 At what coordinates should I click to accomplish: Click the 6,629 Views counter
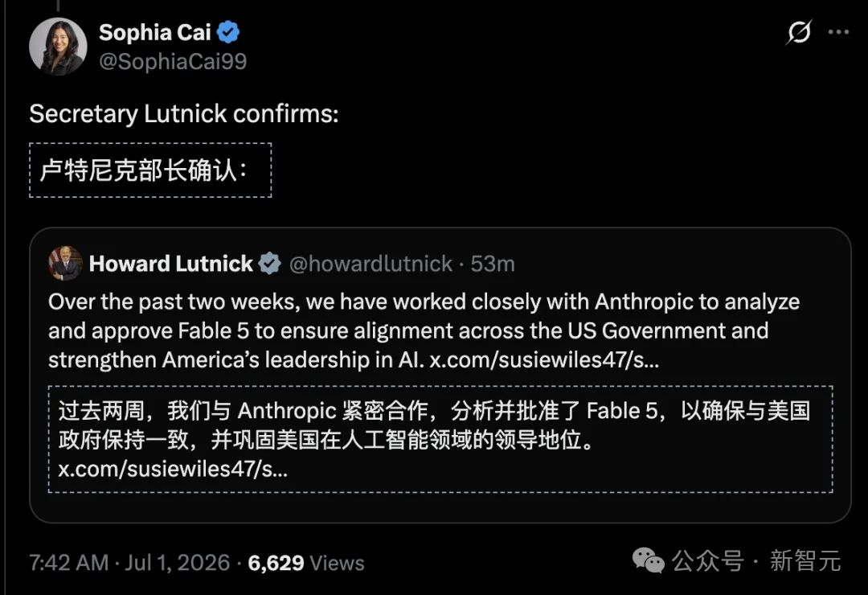pyautogui.click(x=306, y=563)
